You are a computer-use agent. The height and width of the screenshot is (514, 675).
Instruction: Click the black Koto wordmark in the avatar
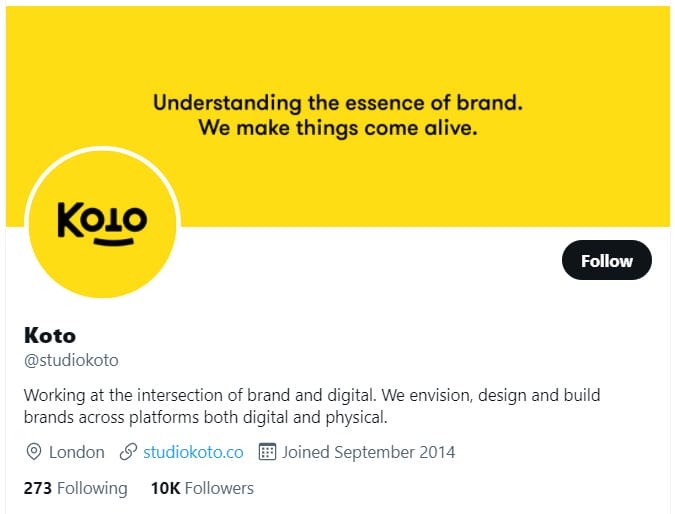pos(102,220)
